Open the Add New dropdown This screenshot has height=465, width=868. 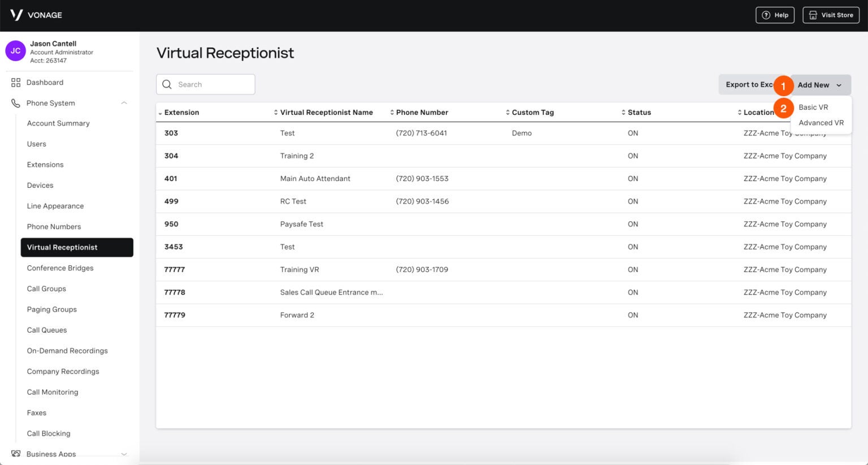coord(818,85)
